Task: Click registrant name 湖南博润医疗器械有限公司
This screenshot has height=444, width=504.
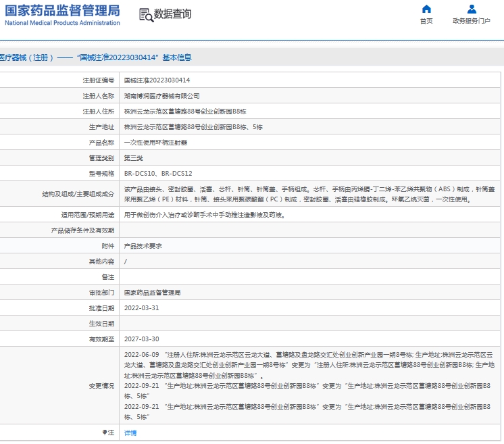Action: 162,96
